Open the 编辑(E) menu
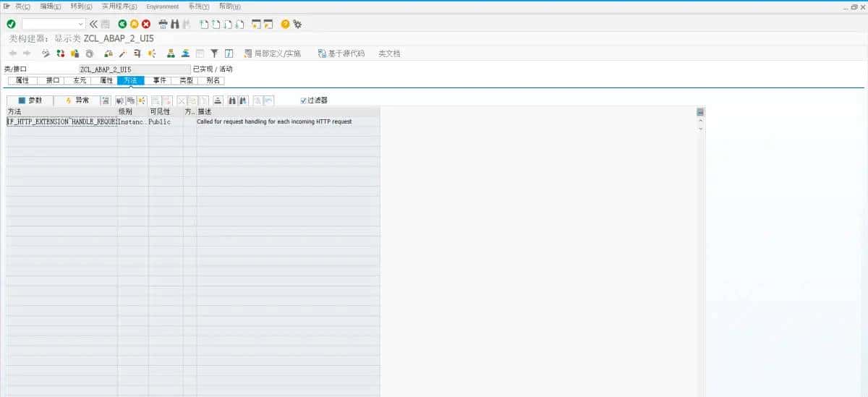This screenshot has width=868, height=397. click(51, 7)
